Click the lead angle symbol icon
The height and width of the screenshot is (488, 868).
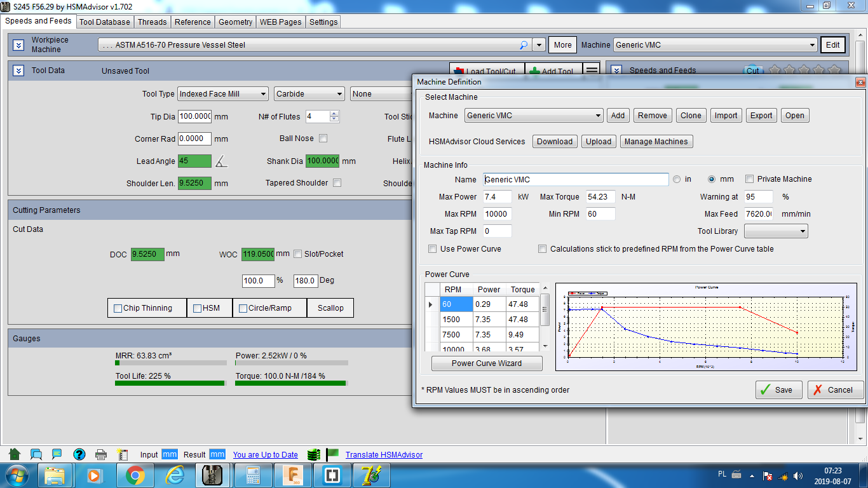tap(220, 161)
